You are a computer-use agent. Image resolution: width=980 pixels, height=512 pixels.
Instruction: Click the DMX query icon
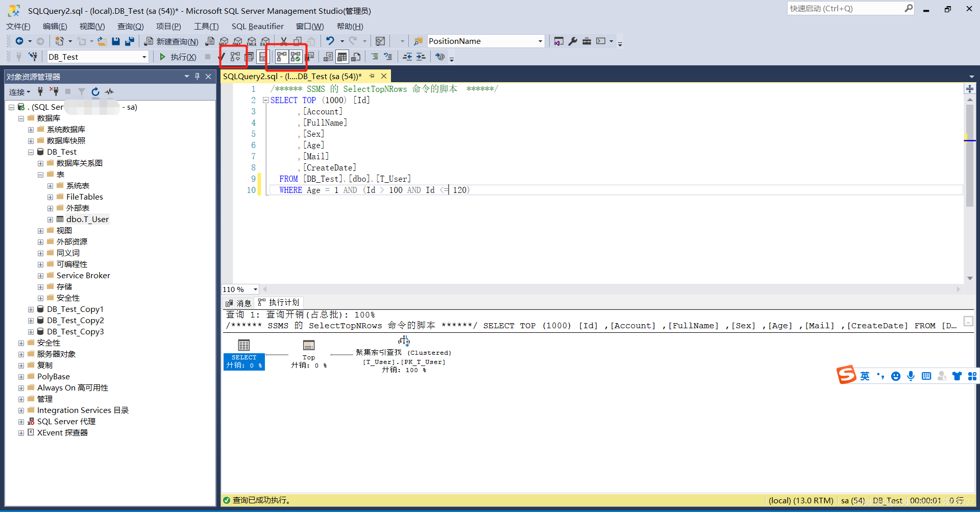pos(238,41)
